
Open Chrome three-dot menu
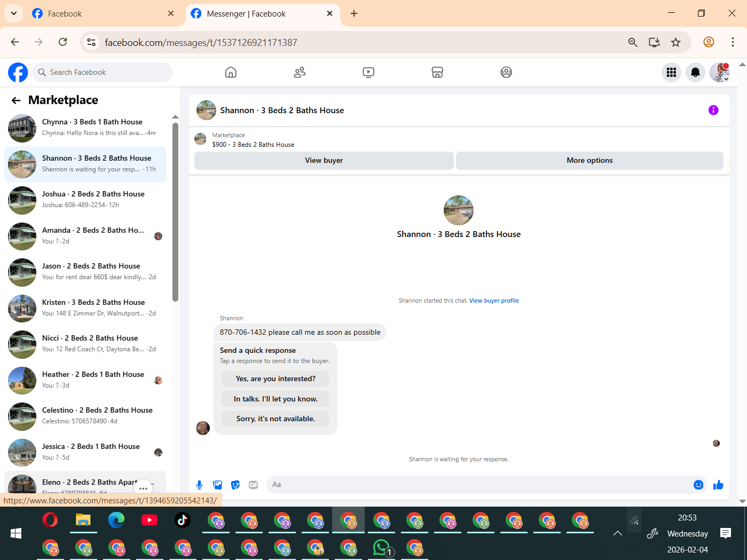(x=733, y=42)
